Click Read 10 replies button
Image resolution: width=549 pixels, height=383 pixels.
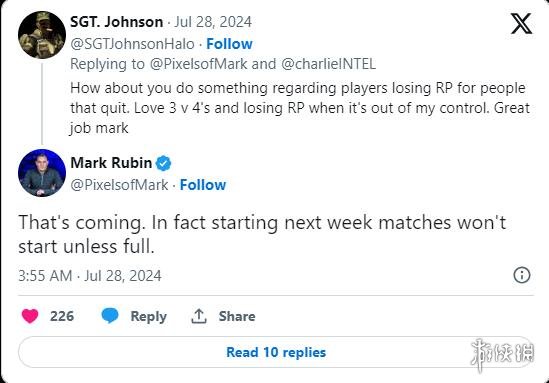point(276,352)
